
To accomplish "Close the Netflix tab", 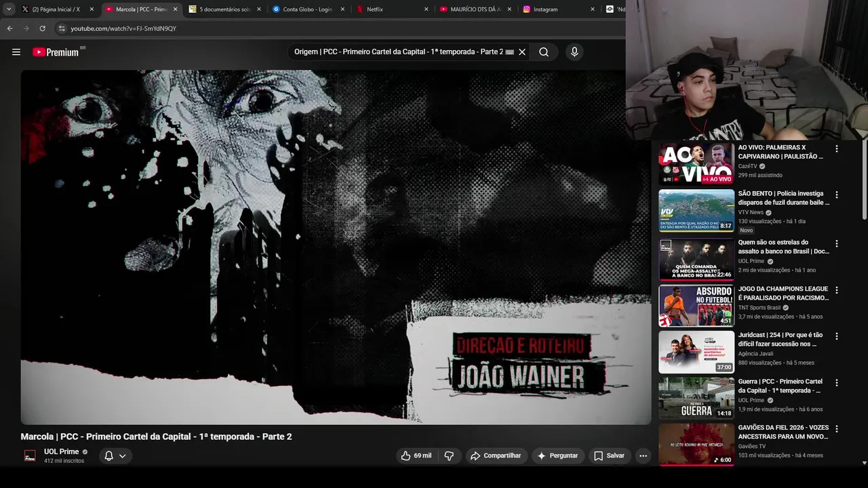I will point(427,9).
